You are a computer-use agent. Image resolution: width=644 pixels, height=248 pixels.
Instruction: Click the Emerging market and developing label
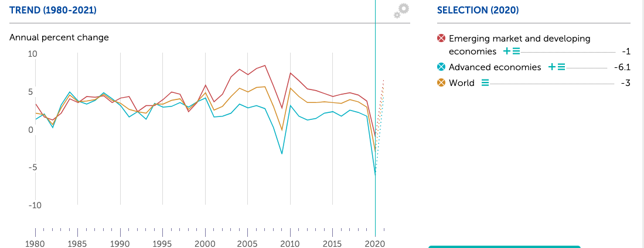point(519,39)
